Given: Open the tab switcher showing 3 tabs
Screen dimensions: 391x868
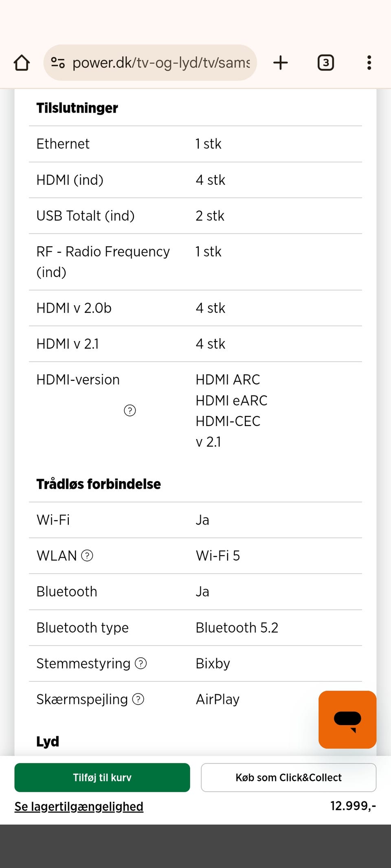Looking at the screenshot, I should (x=325, y=63).
